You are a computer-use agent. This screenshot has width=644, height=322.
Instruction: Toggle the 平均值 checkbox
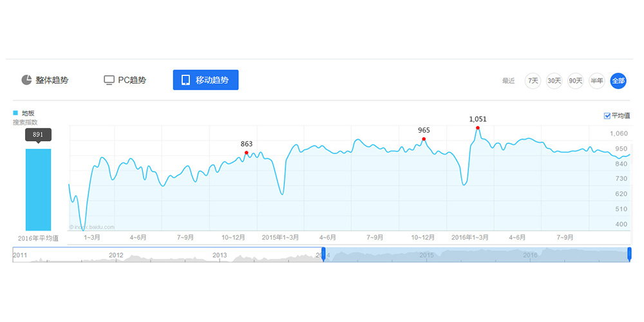607,116
